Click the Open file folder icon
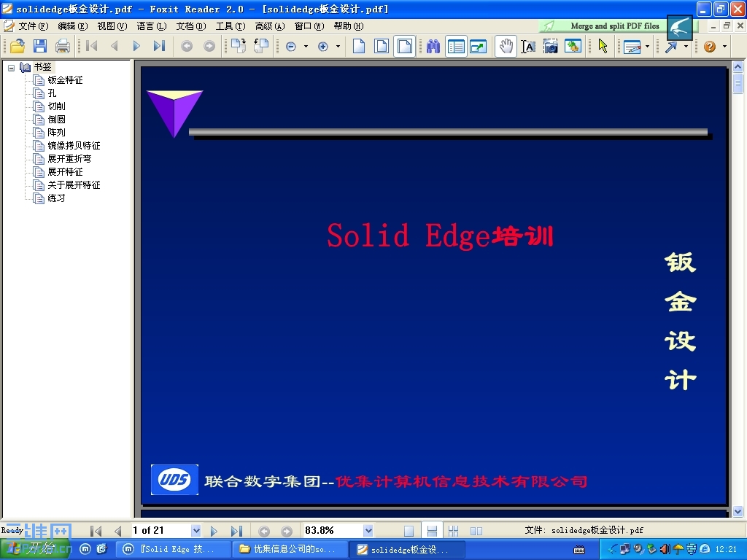This screenshot has height=560, width=747. [x=18, y=46]
